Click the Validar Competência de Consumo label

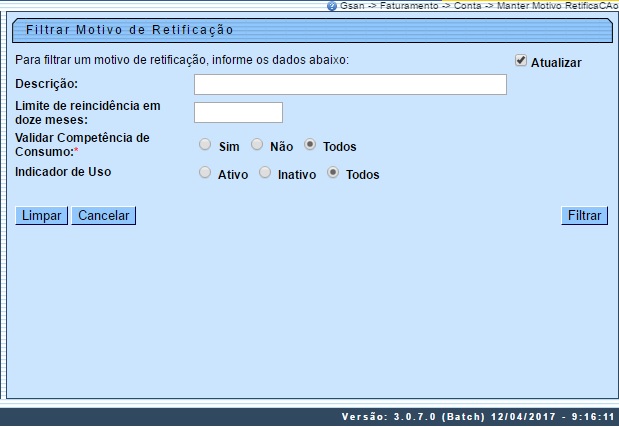[x=82, y=143]
